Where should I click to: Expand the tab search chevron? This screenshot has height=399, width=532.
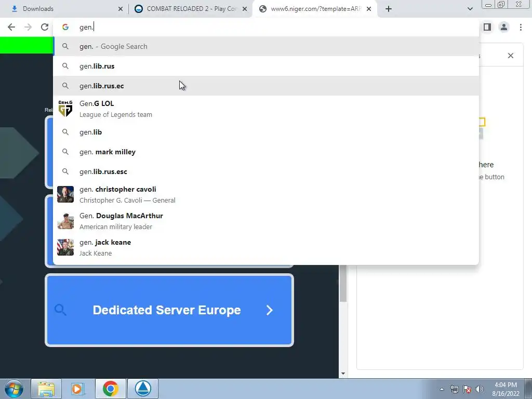tap(470, 9)
